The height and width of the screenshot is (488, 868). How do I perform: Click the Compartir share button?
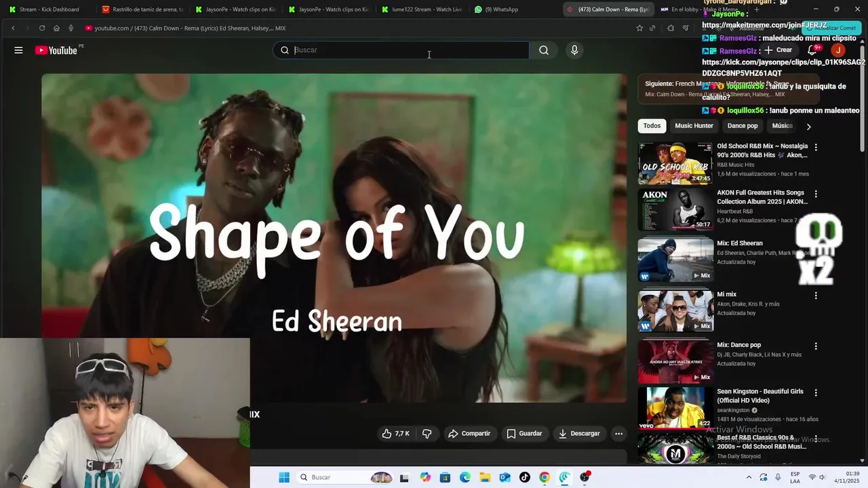pos(469,434)
